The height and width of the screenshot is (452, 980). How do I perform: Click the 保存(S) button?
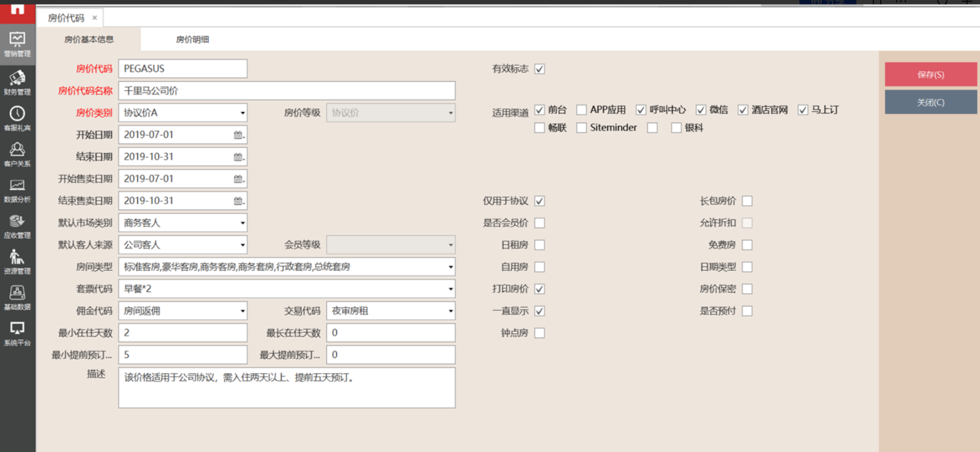930,75
